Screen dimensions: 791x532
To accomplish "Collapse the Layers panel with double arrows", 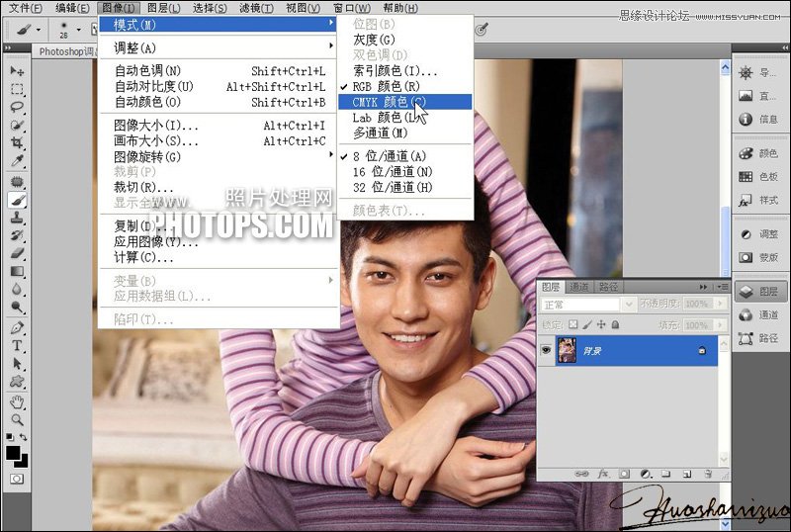I will click(x=703, y=287).
